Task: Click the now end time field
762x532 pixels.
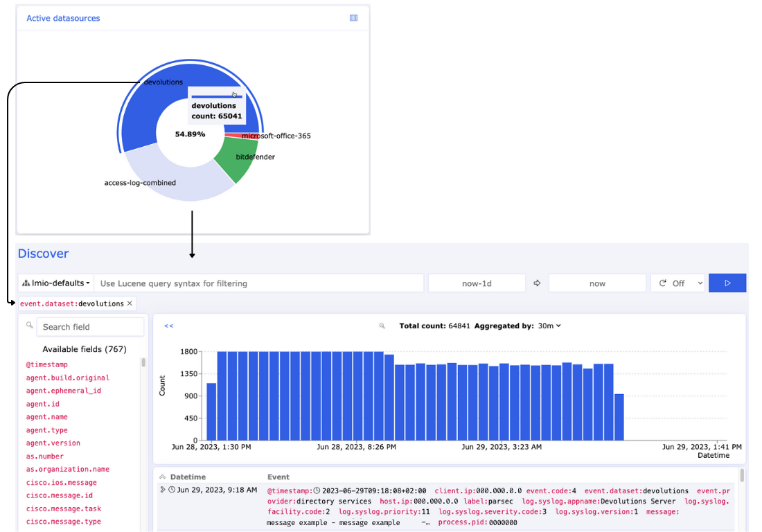Action: (597, 283)
